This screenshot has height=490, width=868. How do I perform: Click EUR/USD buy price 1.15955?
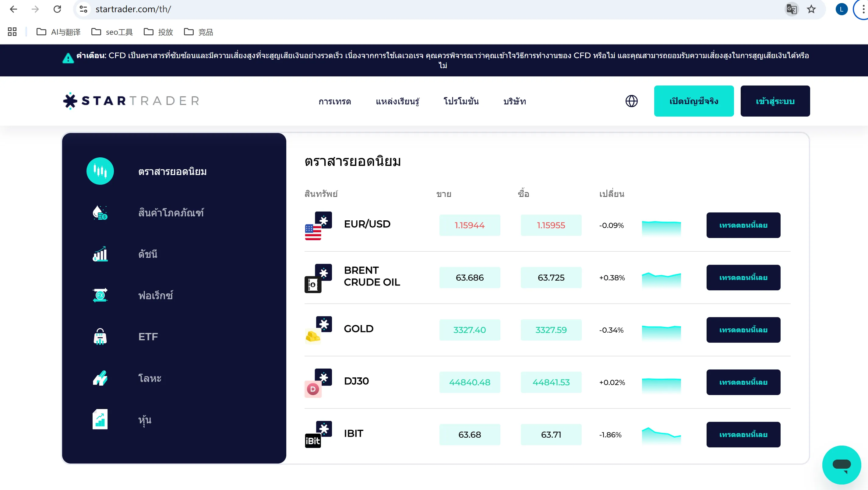[551, 225]
